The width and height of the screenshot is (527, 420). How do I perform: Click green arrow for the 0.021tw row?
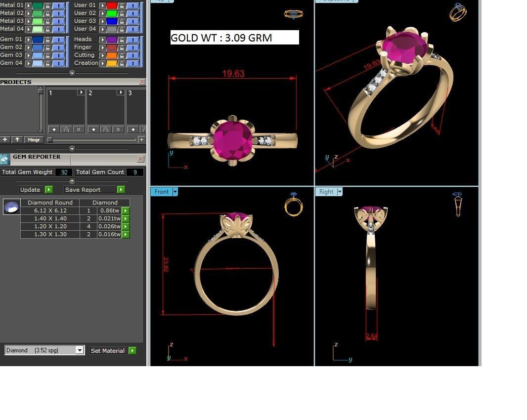126,218
